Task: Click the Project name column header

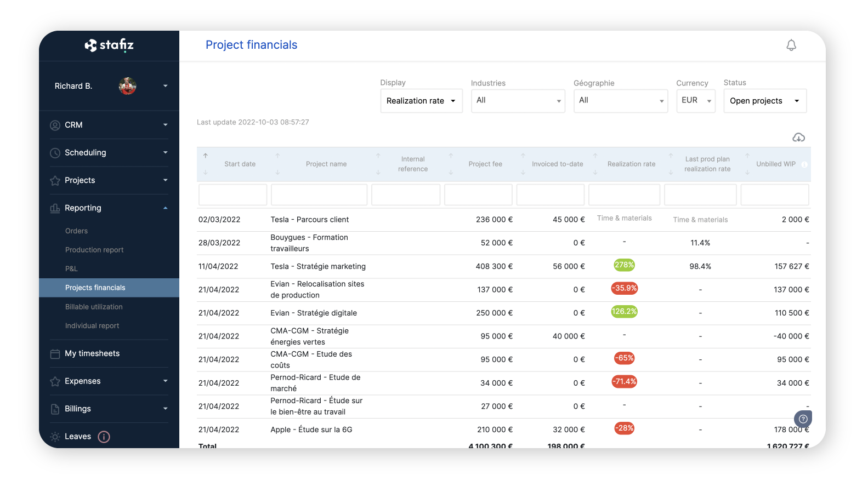Action: coord(326,164)
